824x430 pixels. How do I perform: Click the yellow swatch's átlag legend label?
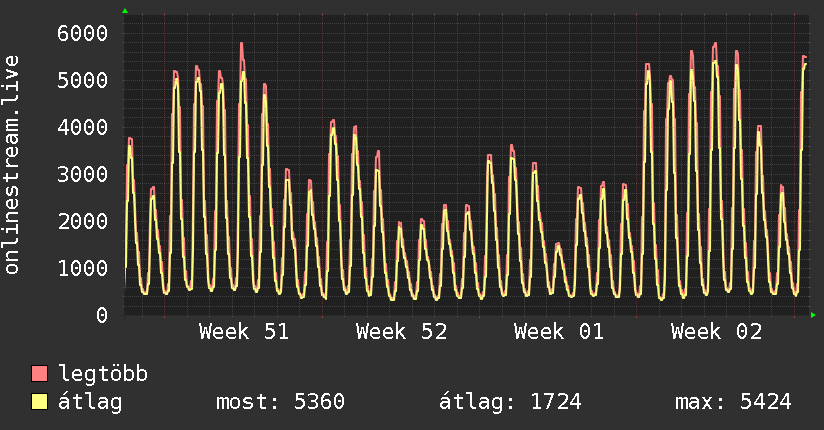pos(90,402)
